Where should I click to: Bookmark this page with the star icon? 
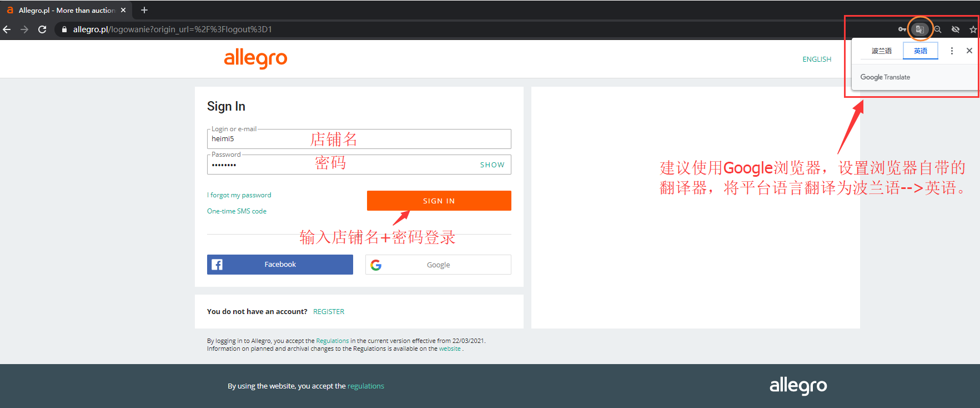click(973, 29)
